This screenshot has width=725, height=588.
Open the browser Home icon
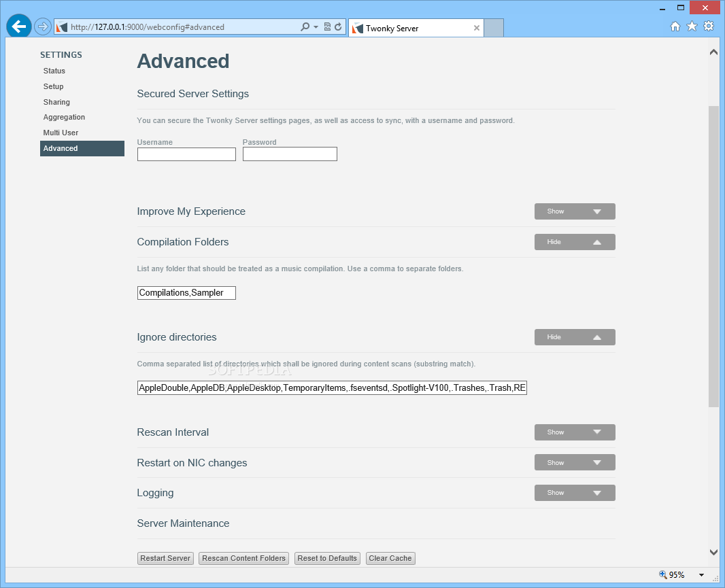coord(675,27)
